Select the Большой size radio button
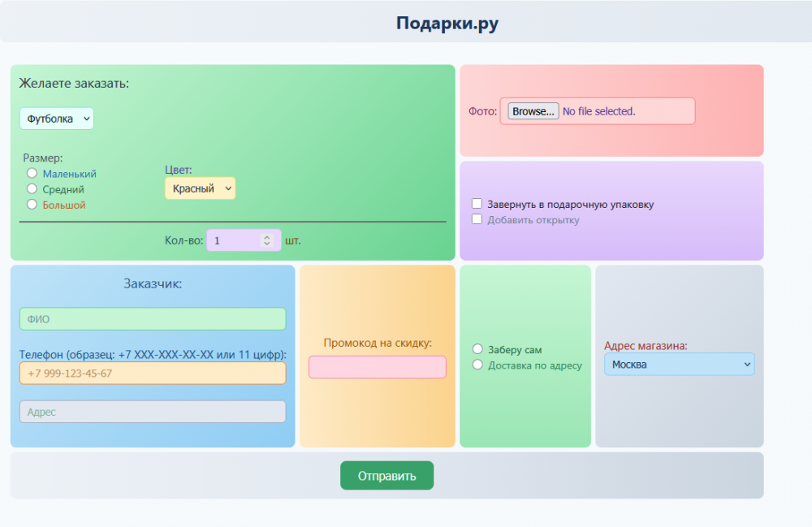 tap(32, 204)
